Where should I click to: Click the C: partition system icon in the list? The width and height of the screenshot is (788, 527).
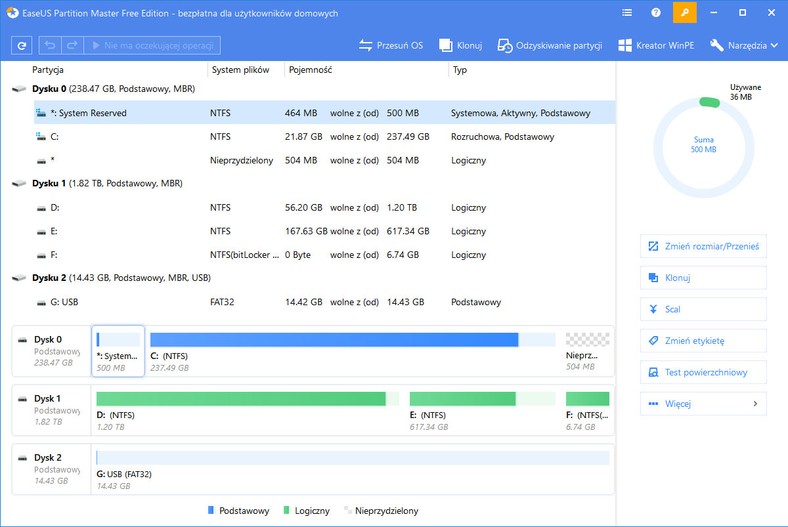(x=41, y=136)
